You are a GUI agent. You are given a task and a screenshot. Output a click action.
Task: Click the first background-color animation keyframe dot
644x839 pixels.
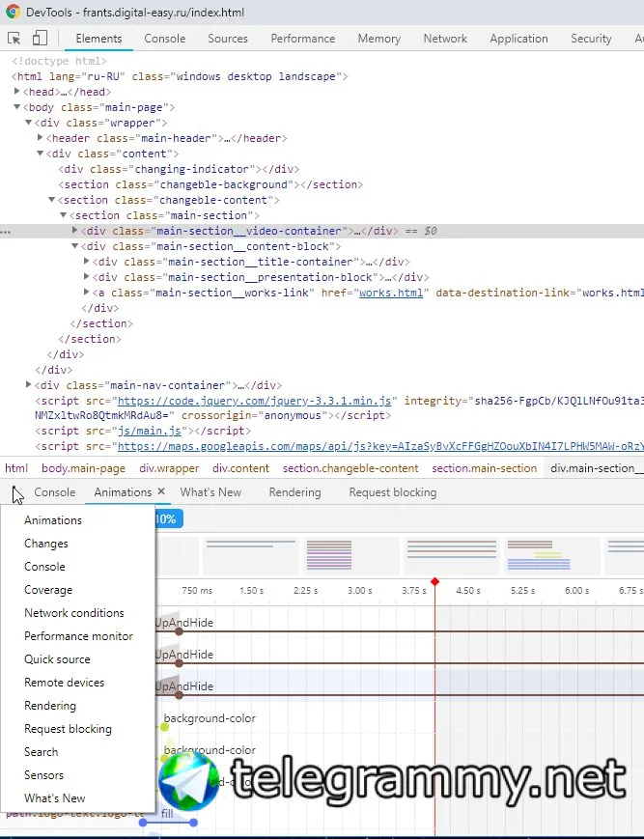click(164, 727)
